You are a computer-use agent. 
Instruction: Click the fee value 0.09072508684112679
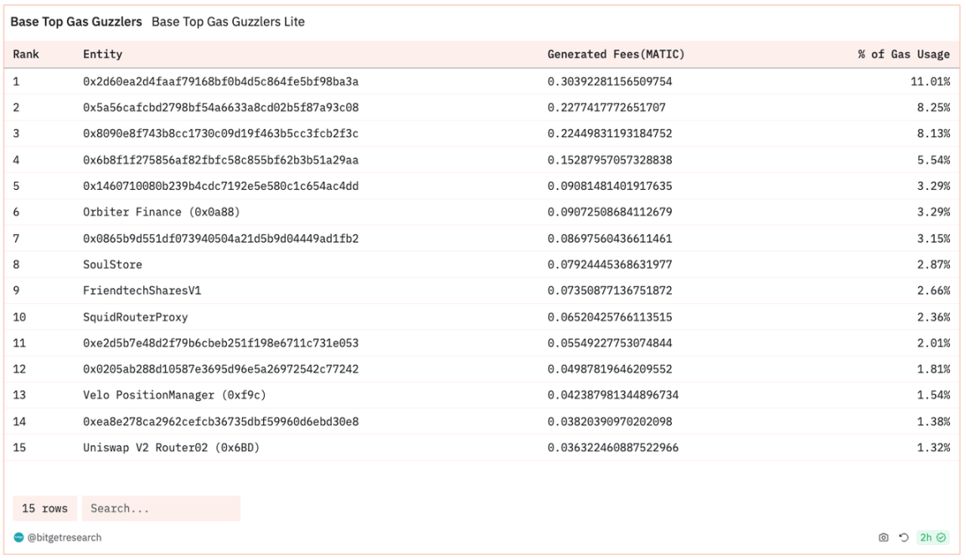[x=610, y=212]
